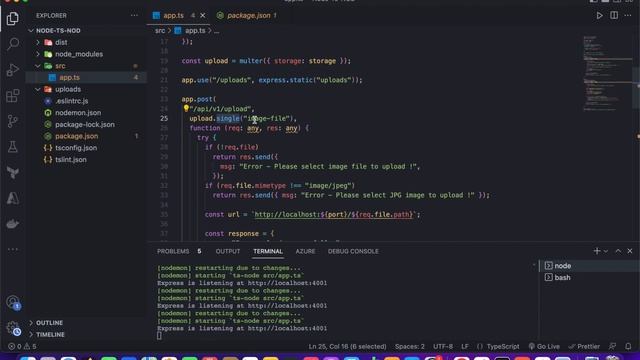Open the DEBUG CONSOLE panel tab
The image size is (640, 360).
pos(353,251)
